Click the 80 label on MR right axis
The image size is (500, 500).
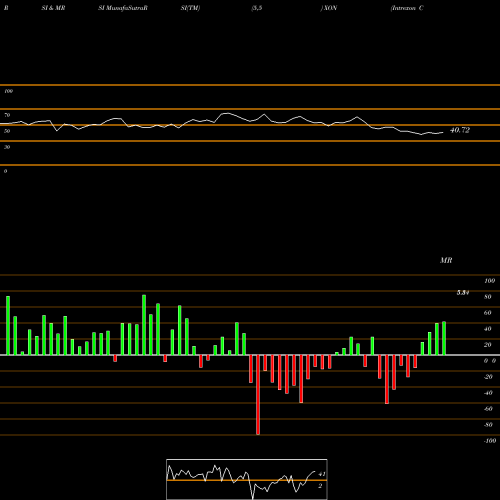coord(488,297)
